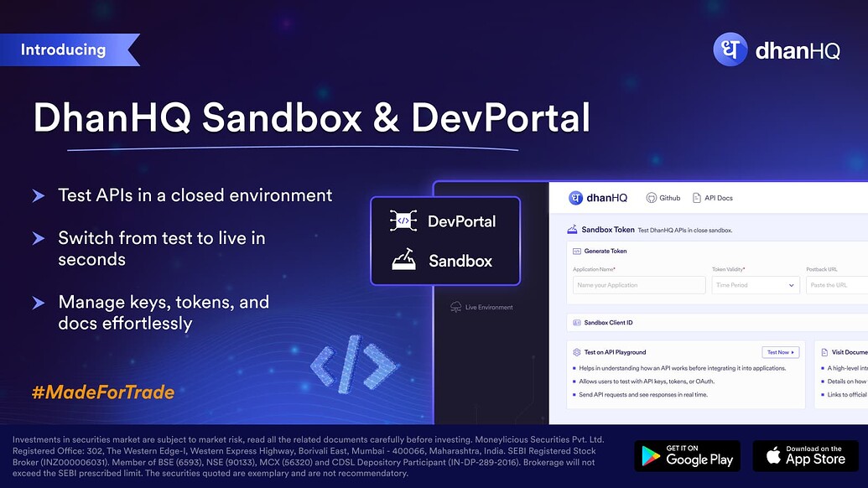Switch to API Docs in the navbar
Image resolution: width=868 pixels, height=488 pixels.
pyautogui.click(x=713, y=198)
